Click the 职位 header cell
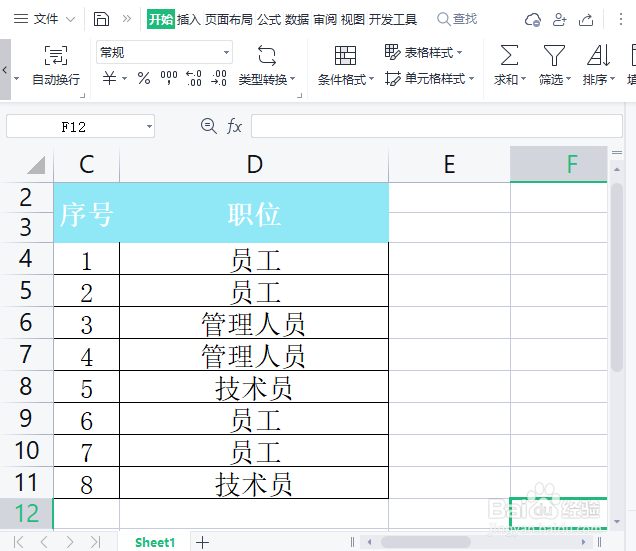The height and width of the screenshot is (551, 636). click(x=254, y=213)
